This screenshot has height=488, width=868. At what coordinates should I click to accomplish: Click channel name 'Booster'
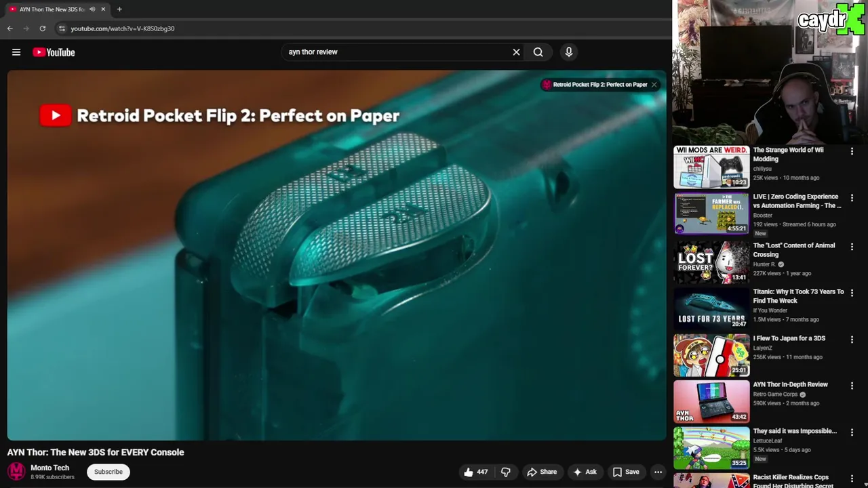[x=763, y=216]
